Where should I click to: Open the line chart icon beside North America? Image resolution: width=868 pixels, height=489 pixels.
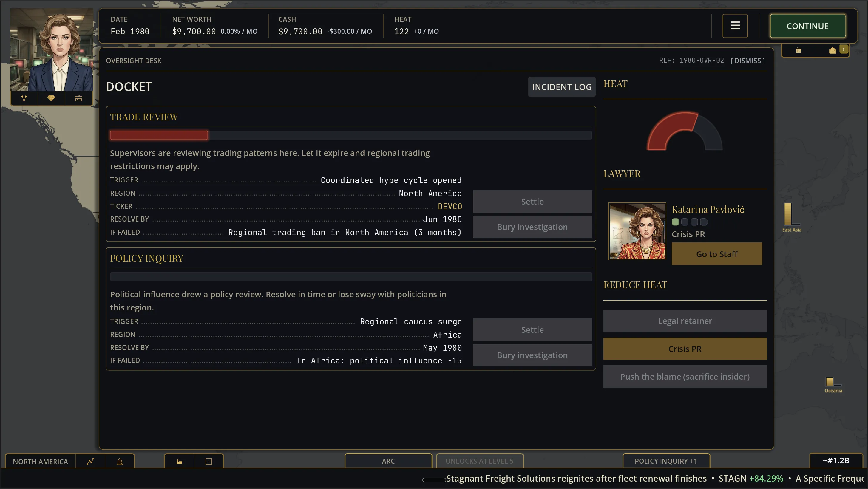click(x=90, y=461)
